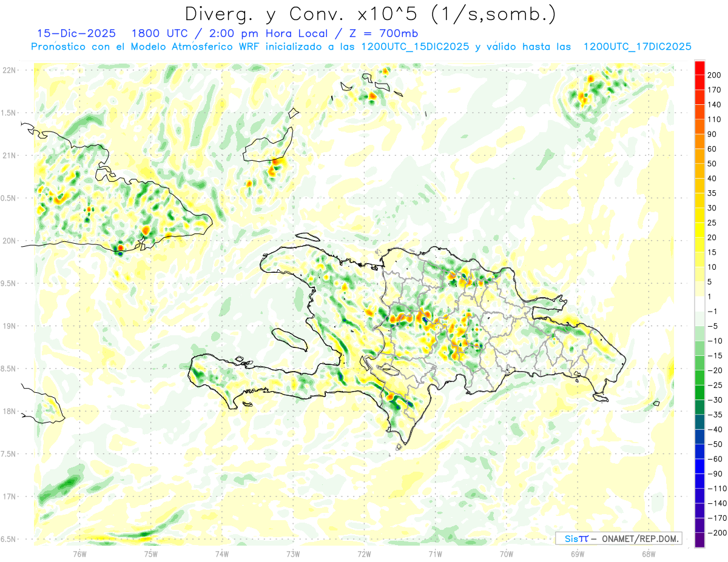Click the colorbar value '-1'

tap(713, 312)
